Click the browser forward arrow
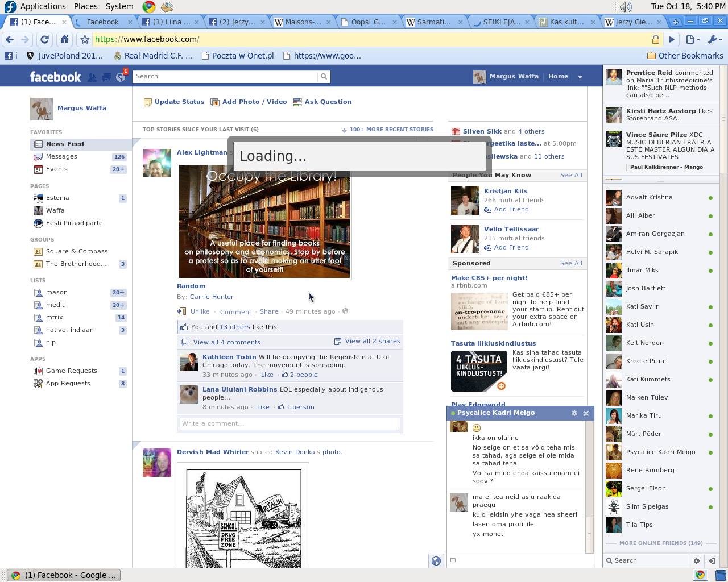 tap(25, 39)
